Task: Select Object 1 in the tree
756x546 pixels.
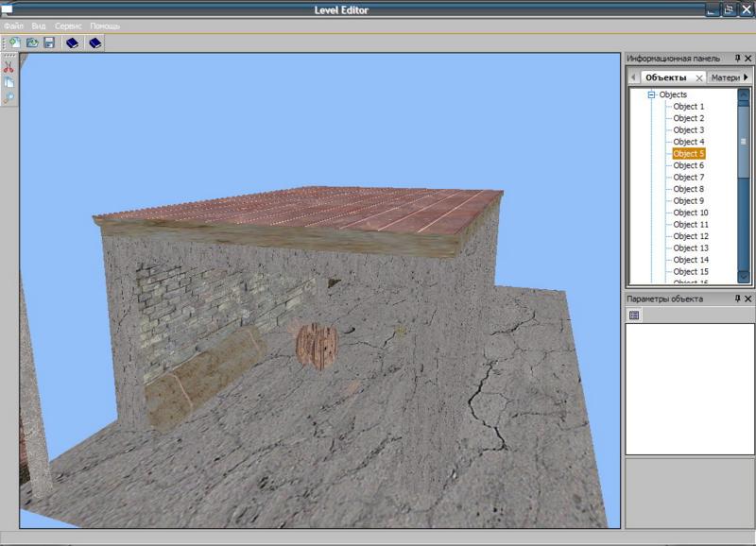Action: (x=689, y=107)
